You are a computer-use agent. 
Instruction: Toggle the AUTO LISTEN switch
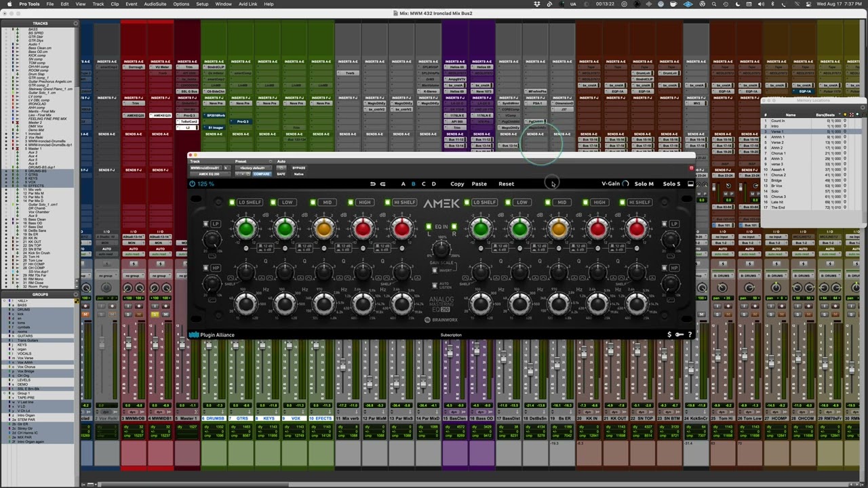click(x=435, y=285)
